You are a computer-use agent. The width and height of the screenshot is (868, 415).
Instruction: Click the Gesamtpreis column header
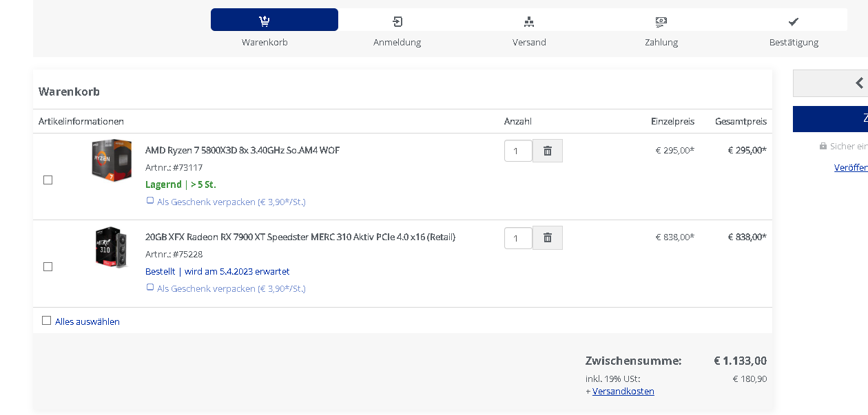pos(741,121)
